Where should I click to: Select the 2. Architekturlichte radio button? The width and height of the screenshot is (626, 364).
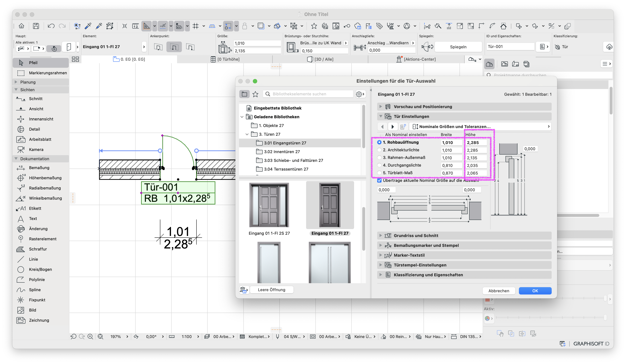click(379, 150)
